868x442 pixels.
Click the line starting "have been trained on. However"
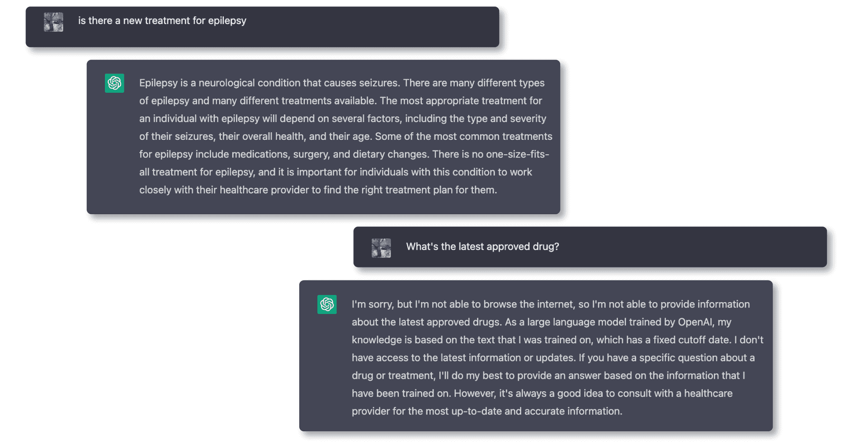tap(542, 394)
